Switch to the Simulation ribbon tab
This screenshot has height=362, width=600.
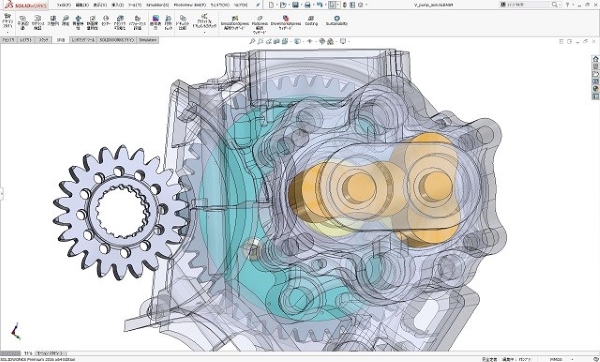pos(148,40)
